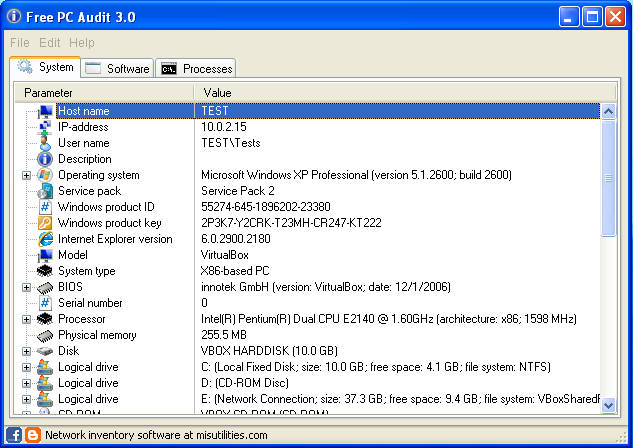Click the Description info icon
Image resolution: width=633 pixels, height=448 pixels.
coord(45,159)
